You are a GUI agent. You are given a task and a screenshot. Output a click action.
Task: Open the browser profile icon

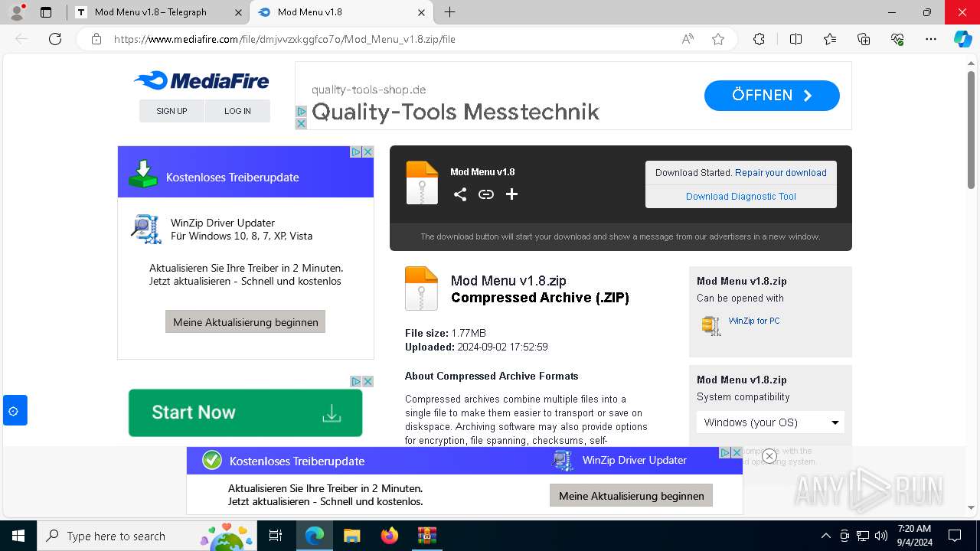click(17, 12)
